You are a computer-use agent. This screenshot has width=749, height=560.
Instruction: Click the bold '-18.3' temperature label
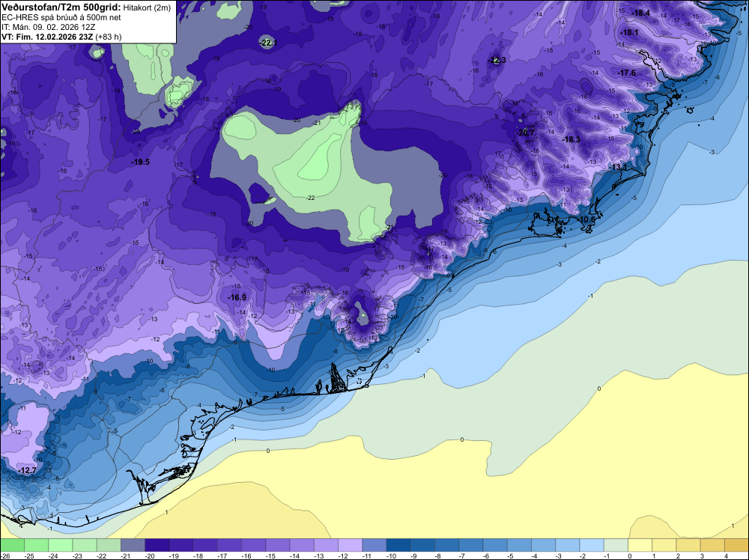(x=571, y=139)
